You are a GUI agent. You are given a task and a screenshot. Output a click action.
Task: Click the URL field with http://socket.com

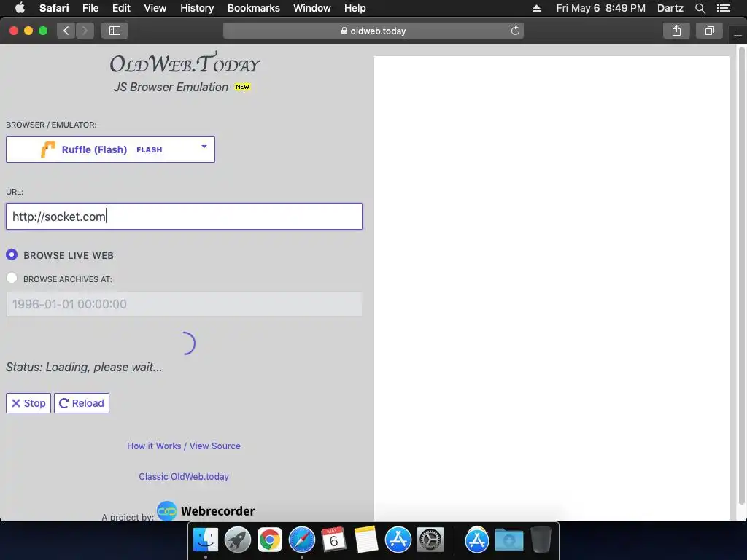(184, 217)
